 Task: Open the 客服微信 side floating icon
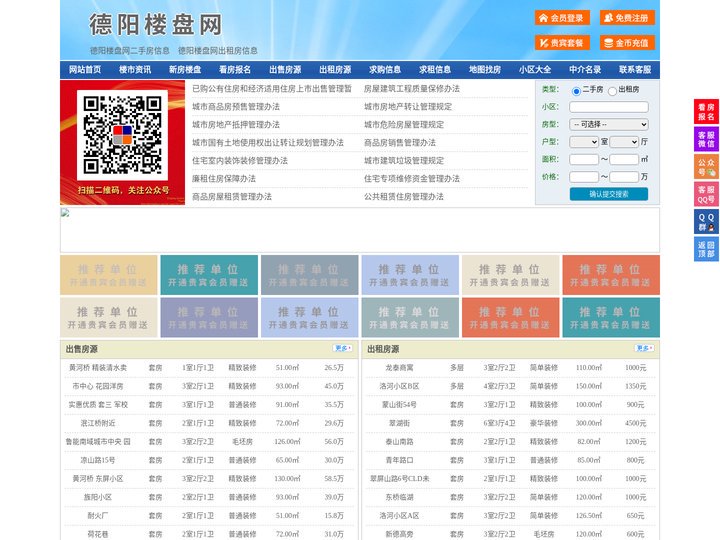click(x=706, y=139)
